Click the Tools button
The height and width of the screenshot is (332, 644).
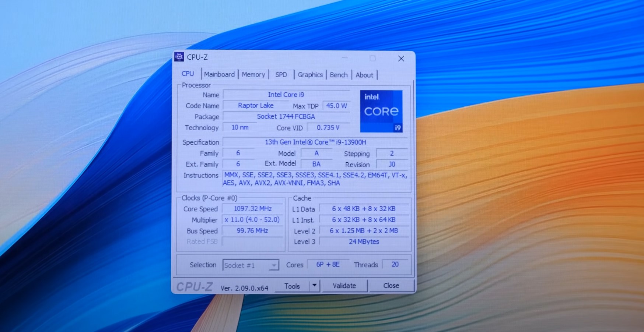pos(292,286)
